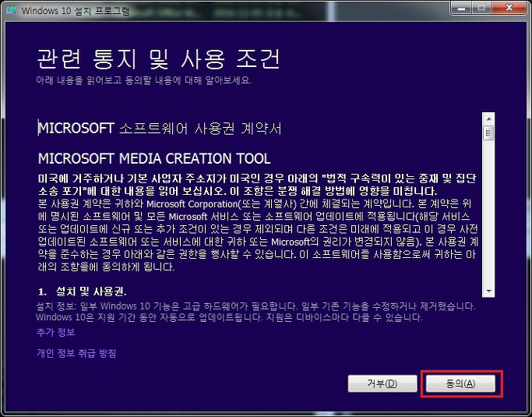This screenshot has width=532, height=417.
Task: Accept the license with 동의(A) button
Action: tap(460, 383)
